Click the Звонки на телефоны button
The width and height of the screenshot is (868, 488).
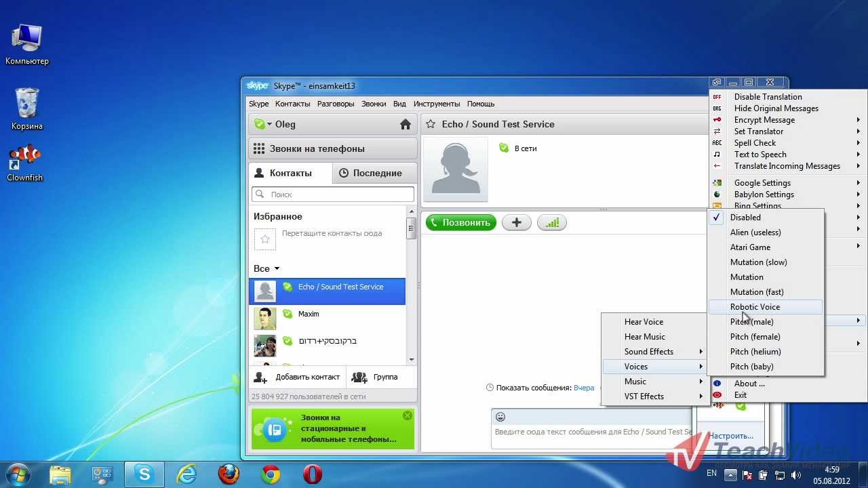tap(333, 148)
